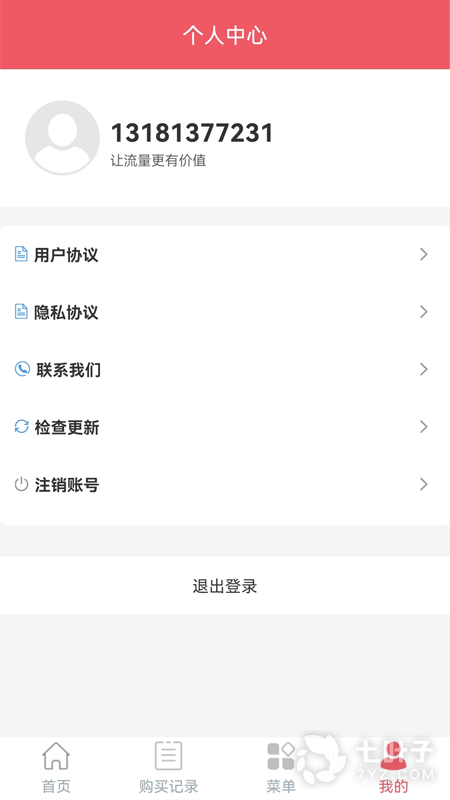Tap the phone icon beside 联系我们
The image size is (450, 800).
tap(22, 369)
